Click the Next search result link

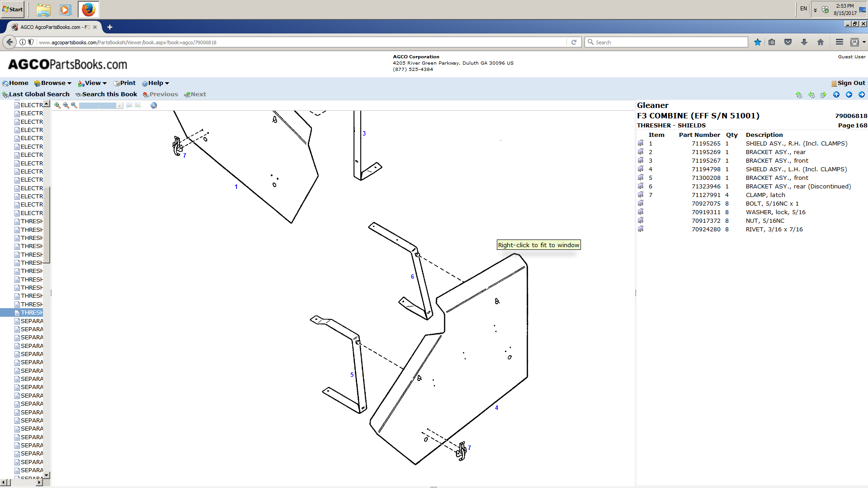[195, 94]
